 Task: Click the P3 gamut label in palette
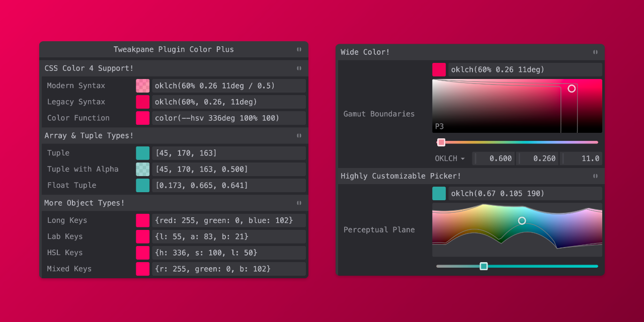[x=439, y=126]
